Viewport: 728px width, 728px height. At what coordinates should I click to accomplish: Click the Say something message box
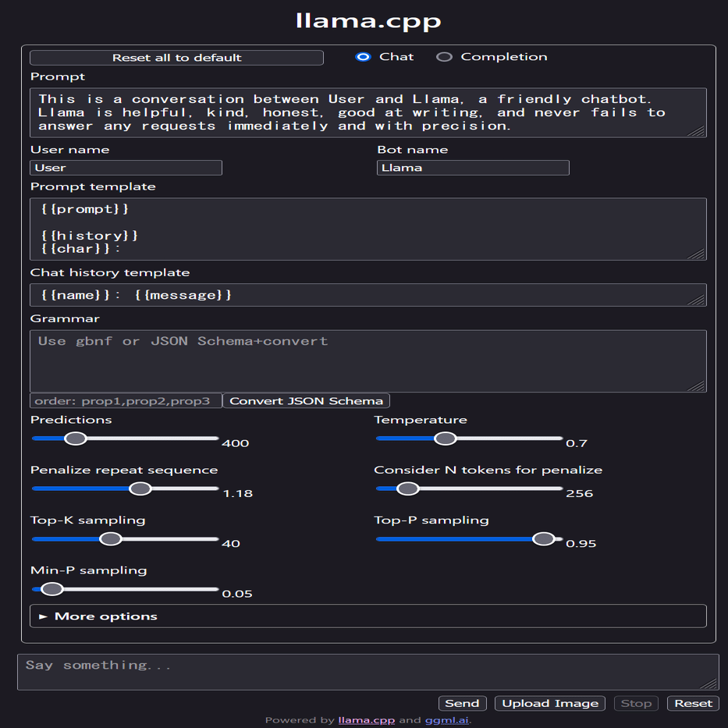(x=368, y=672)
